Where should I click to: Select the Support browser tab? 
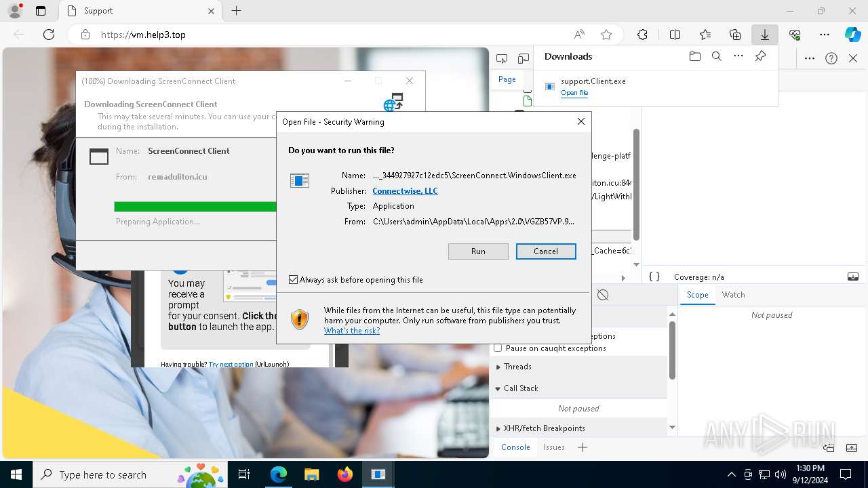point(139,11)
